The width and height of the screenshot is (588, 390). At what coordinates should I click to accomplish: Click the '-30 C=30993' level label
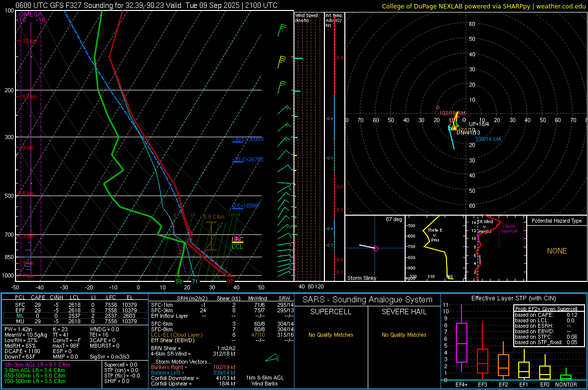(x=248, y=139)
